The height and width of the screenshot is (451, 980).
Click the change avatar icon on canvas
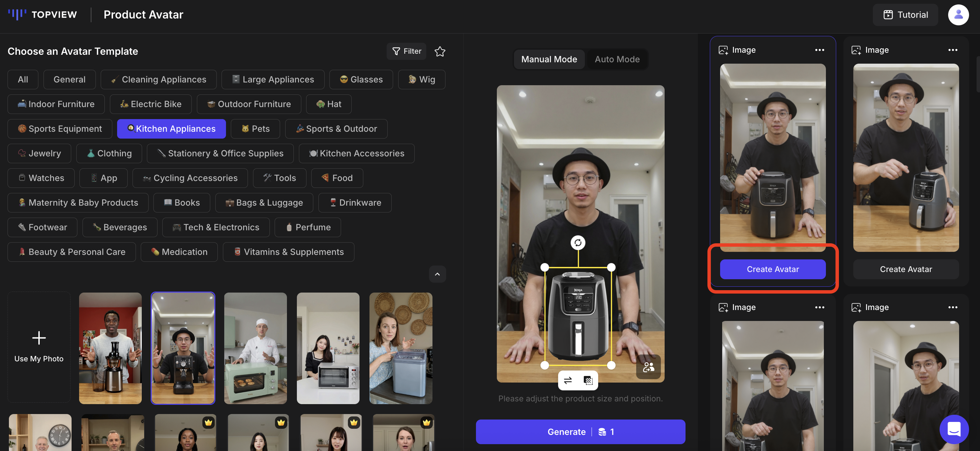pyautogui.click(x=648, y=367)
